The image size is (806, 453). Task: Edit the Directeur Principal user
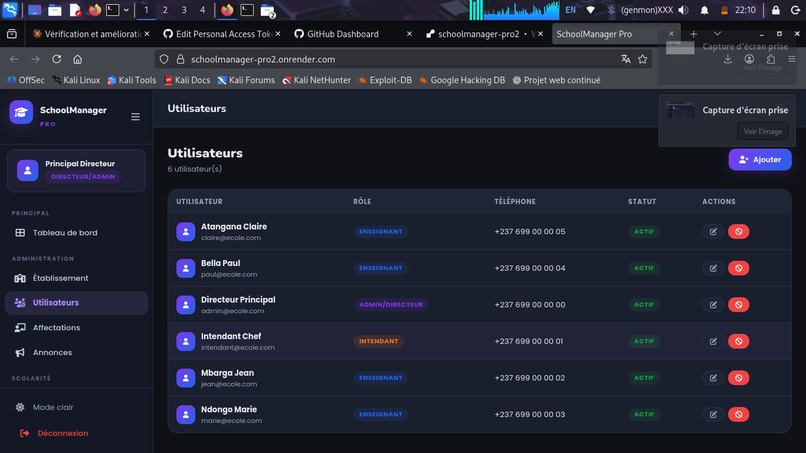[x=713, y=304]
